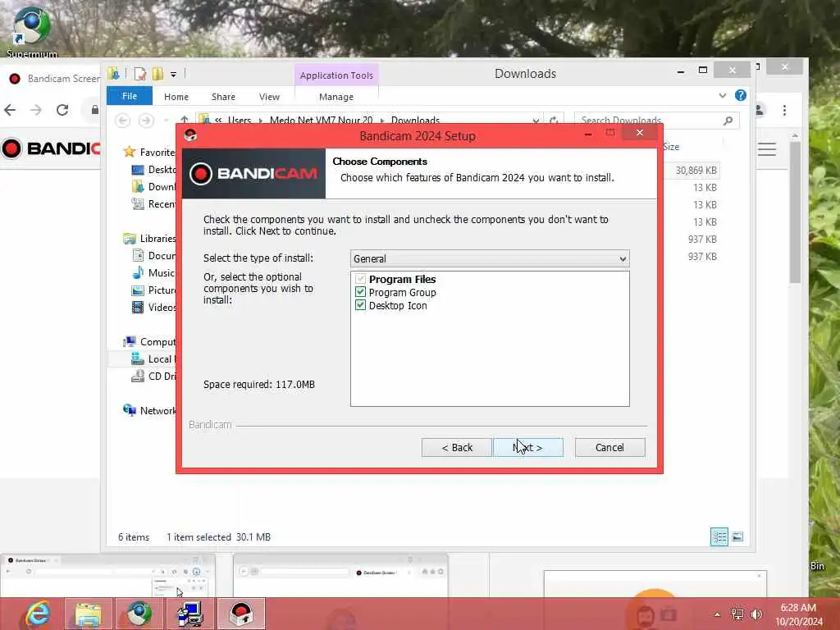Click the Search Downloads field

[x=648, y=120]
